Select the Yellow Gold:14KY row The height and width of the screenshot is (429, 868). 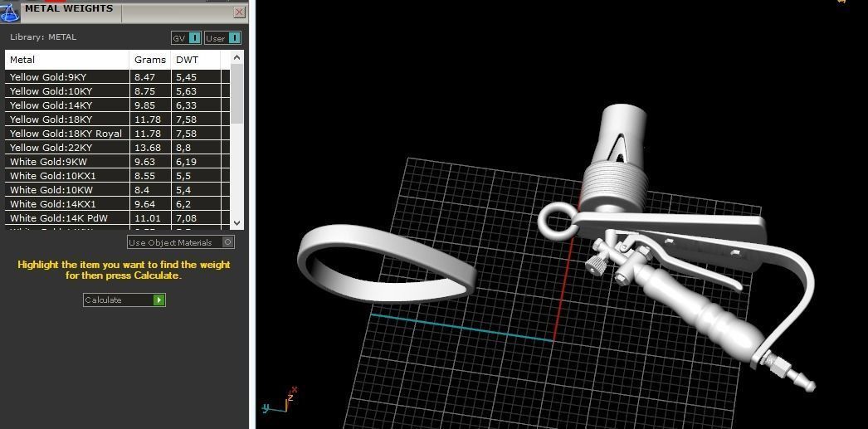117,105
